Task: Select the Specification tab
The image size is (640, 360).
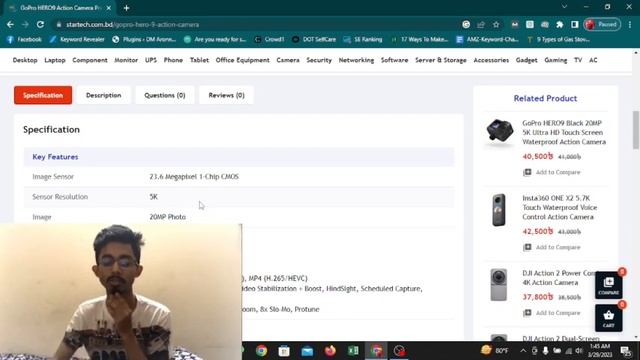Action: [x=43, y=95]
